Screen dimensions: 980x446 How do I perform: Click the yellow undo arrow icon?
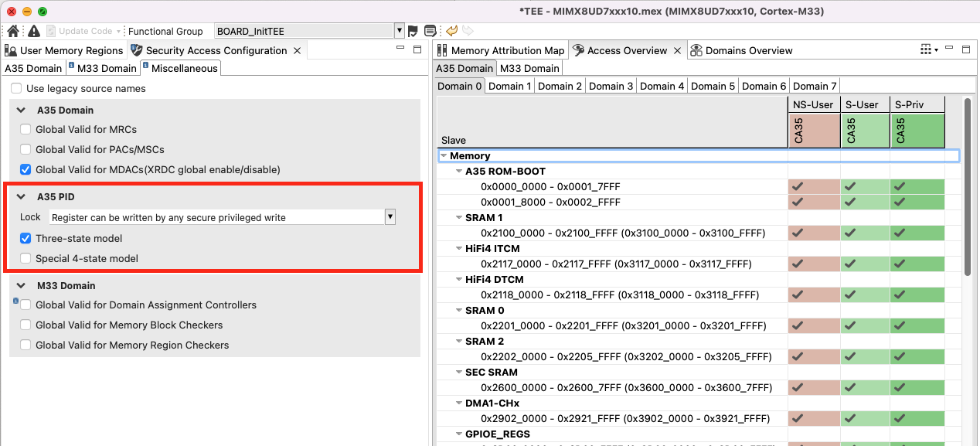tap(451, 31)
